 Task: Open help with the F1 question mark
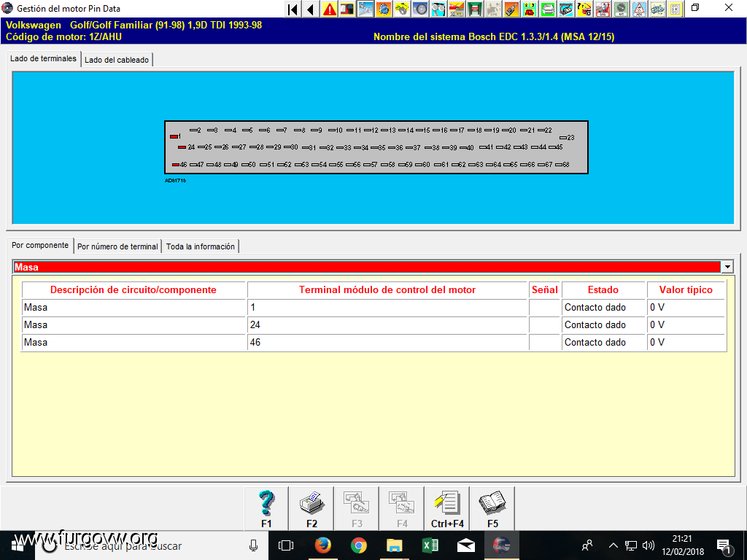266,508
